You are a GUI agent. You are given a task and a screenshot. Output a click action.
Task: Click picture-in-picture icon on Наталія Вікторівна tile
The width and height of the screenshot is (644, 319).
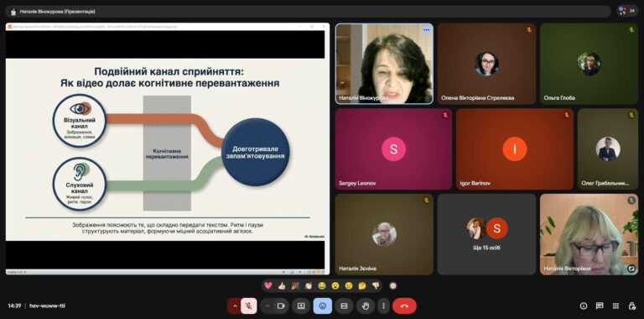pyautogui.click(x=631, y=269)
